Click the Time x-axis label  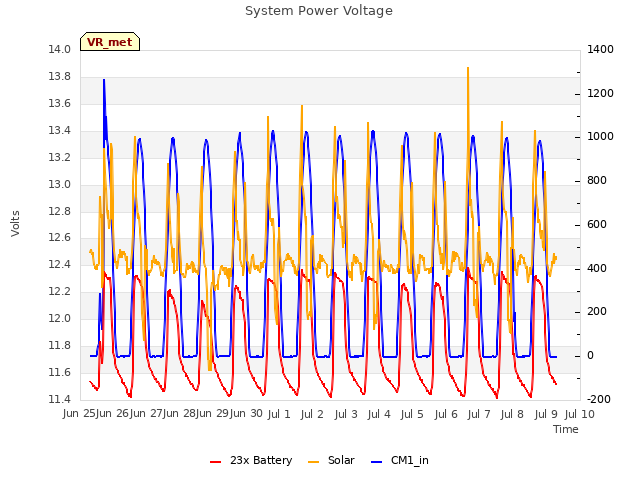(566, 429)
